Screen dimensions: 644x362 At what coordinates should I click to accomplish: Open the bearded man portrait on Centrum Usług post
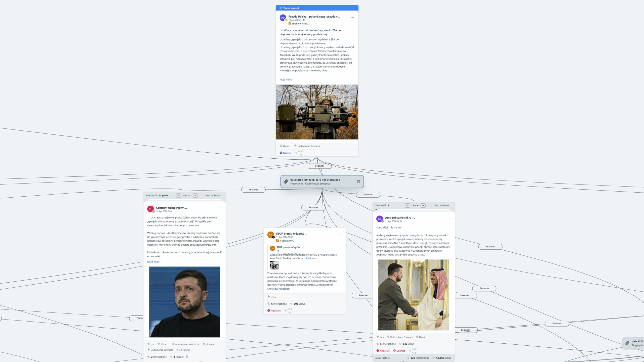185,302
